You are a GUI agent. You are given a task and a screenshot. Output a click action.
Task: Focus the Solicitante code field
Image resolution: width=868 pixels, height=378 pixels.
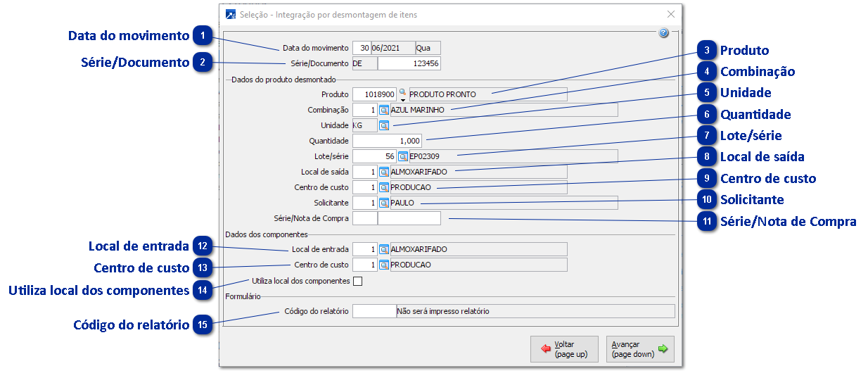(x=365, y=203)
